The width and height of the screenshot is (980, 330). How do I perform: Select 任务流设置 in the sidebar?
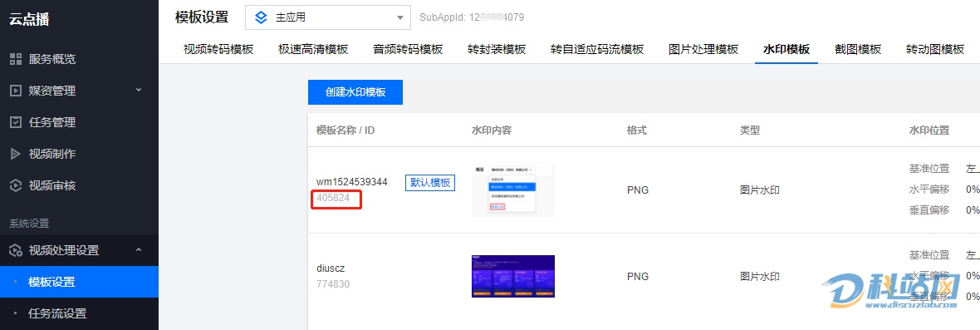pyautogui.click(x=80, y=313)
